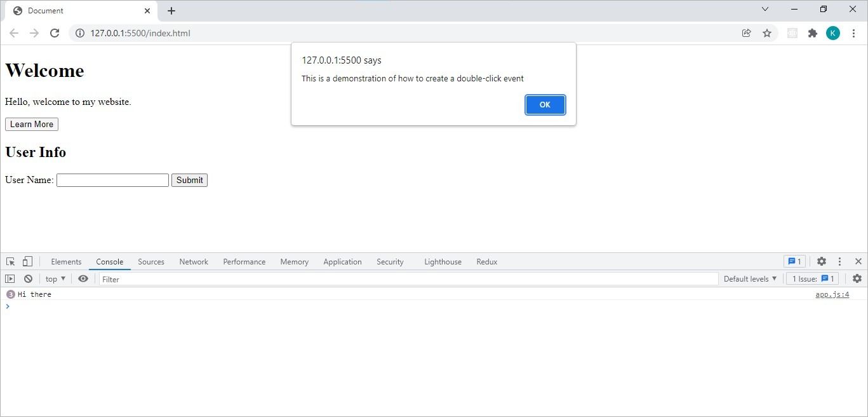Click the User Name input field
This screenshot has width=868, height=417.
coord(112,180)
